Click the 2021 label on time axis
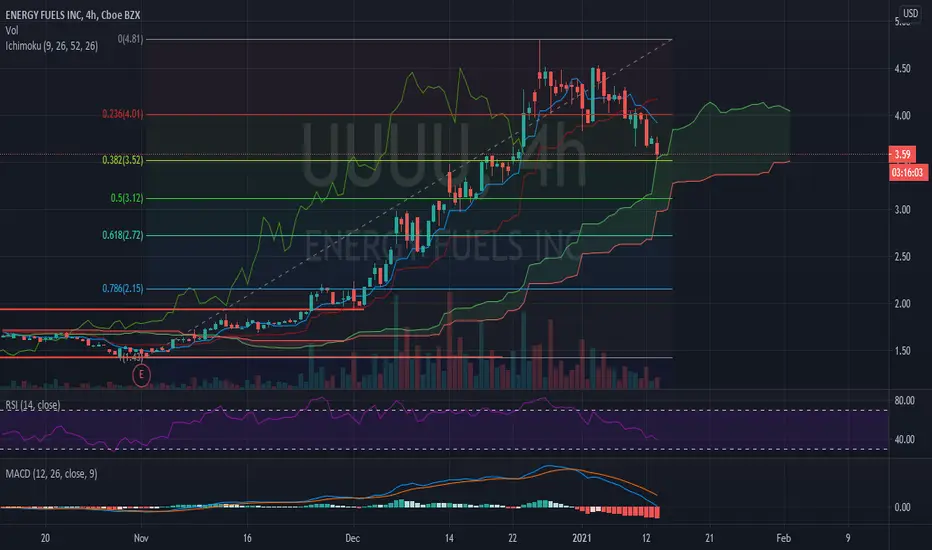 tap(582, 538)
